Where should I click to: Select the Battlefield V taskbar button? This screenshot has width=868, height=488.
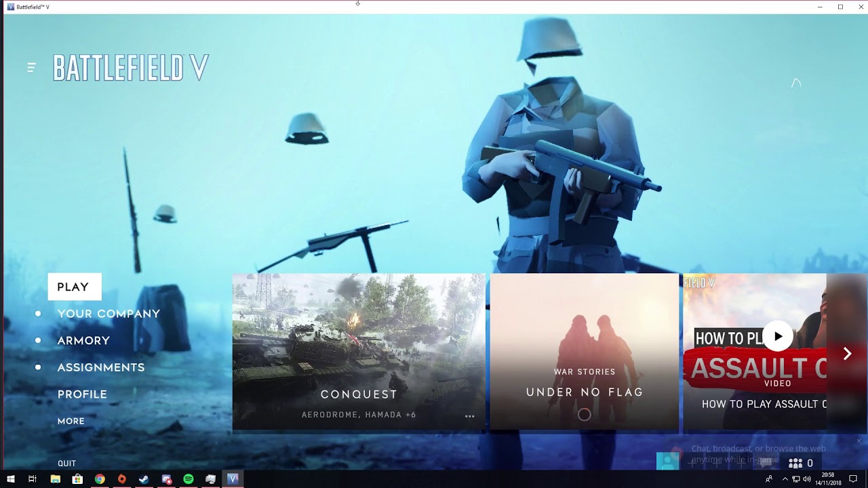[x=233, y=479]
